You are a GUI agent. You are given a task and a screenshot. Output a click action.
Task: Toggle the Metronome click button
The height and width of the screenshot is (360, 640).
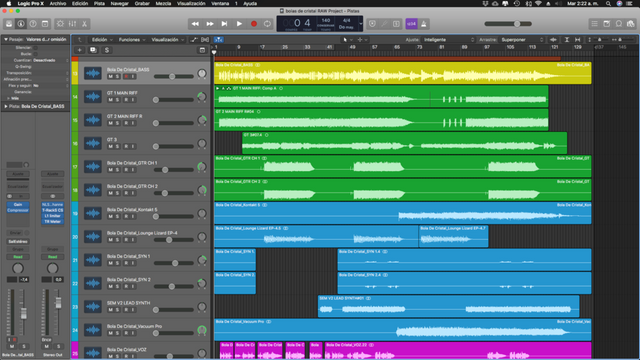(x=424, y=24)
